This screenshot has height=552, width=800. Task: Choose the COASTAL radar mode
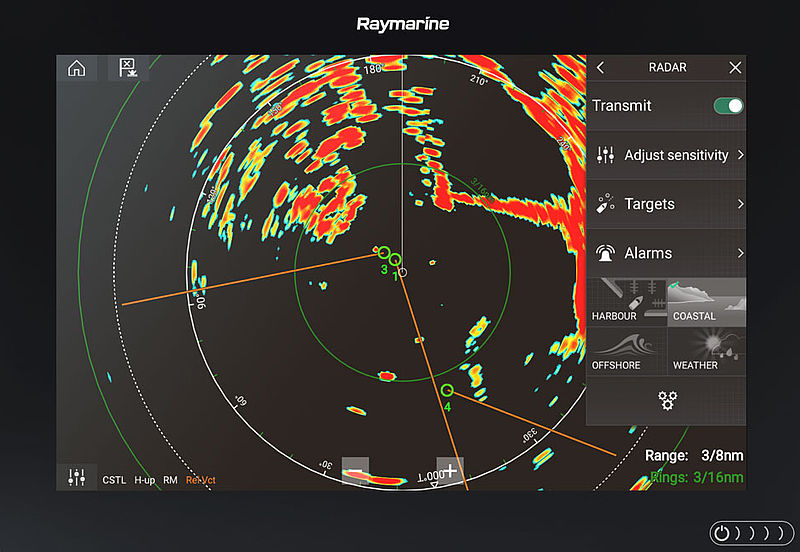[706, 302]
